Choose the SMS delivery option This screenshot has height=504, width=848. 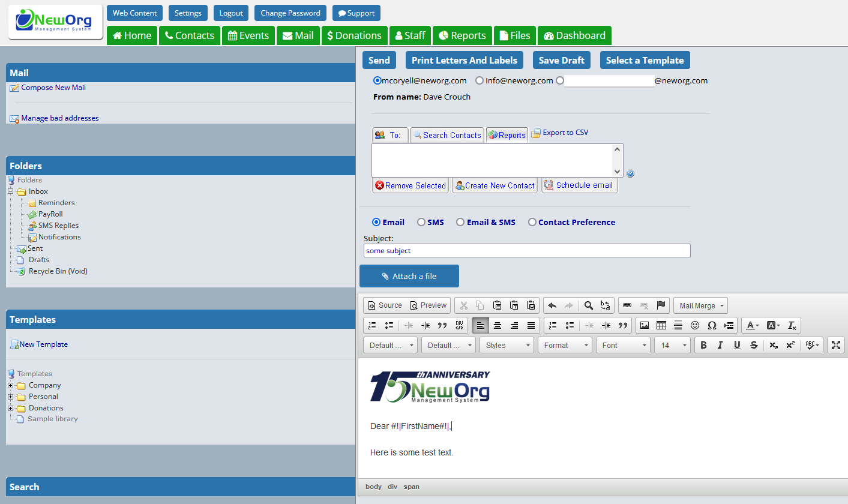tap(421, 222)
